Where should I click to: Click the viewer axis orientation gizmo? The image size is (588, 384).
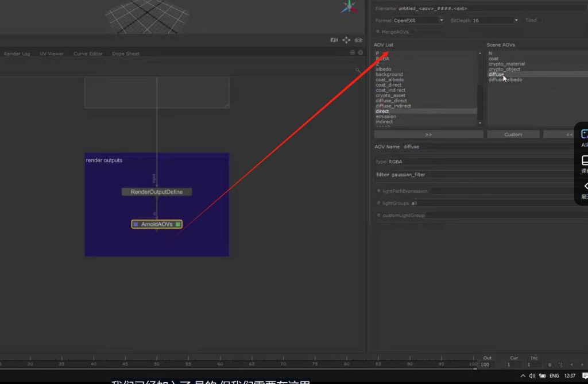coord(349,7)
